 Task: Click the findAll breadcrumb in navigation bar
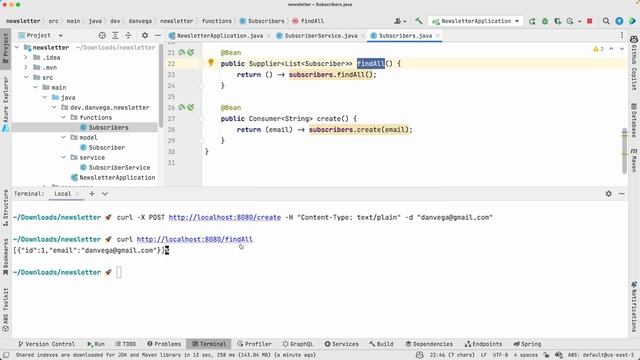click(308, 21)
